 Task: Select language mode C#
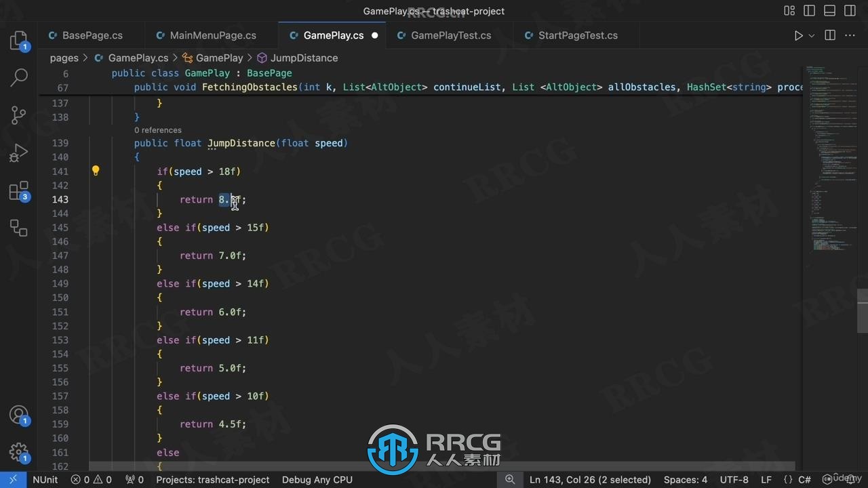click(805, 480)
